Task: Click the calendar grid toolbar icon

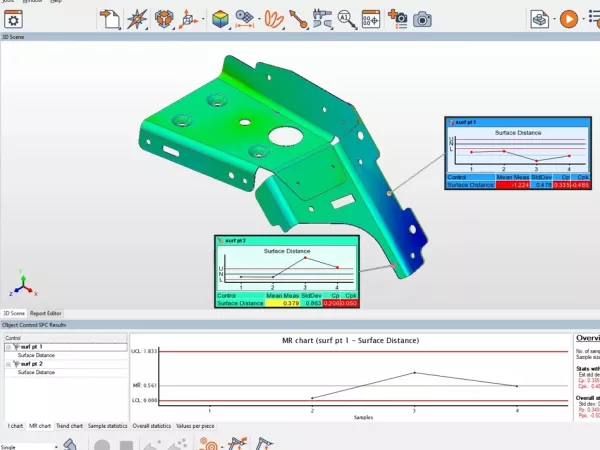Action: coord(370,19)
